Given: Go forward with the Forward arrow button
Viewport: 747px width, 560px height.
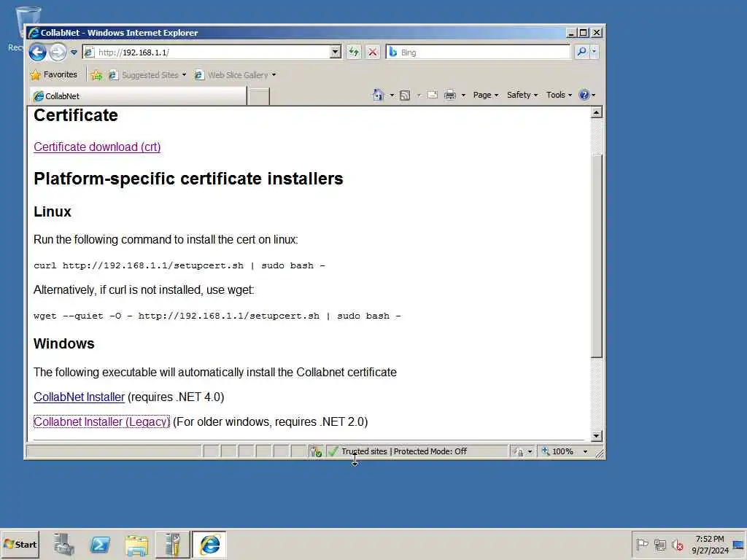Looking at the screenshot, I should click(x=58, y=52).
